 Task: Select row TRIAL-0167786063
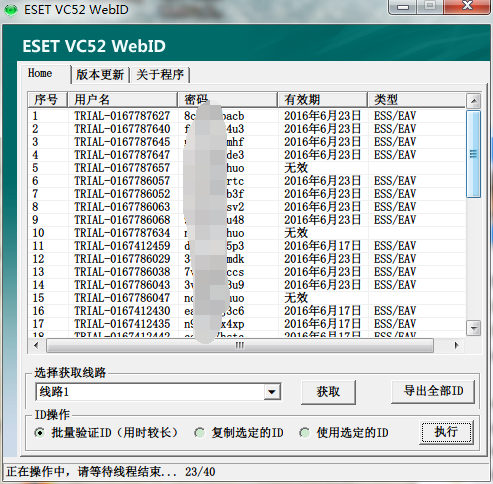[x=247, y=207]
